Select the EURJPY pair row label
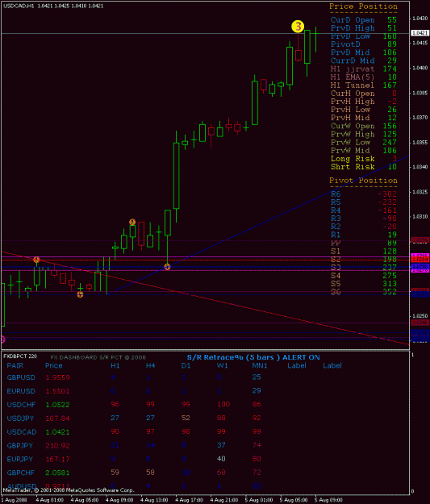Image resolution: width=430 pixels, height=504 pixels. pyautogui.click(x=20, y=460)
